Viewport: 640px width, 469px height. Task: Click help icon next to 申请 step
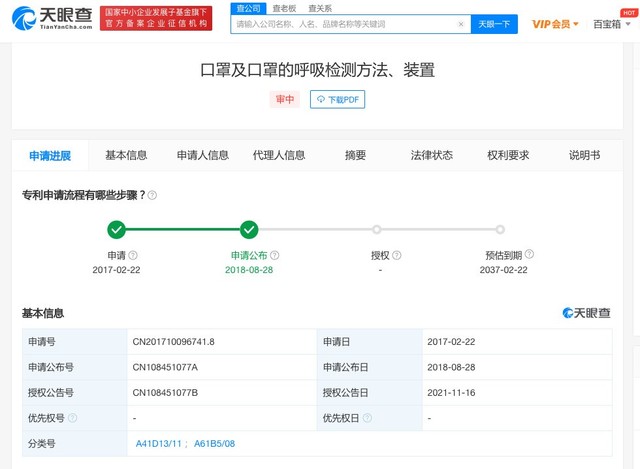click(133, 255)
